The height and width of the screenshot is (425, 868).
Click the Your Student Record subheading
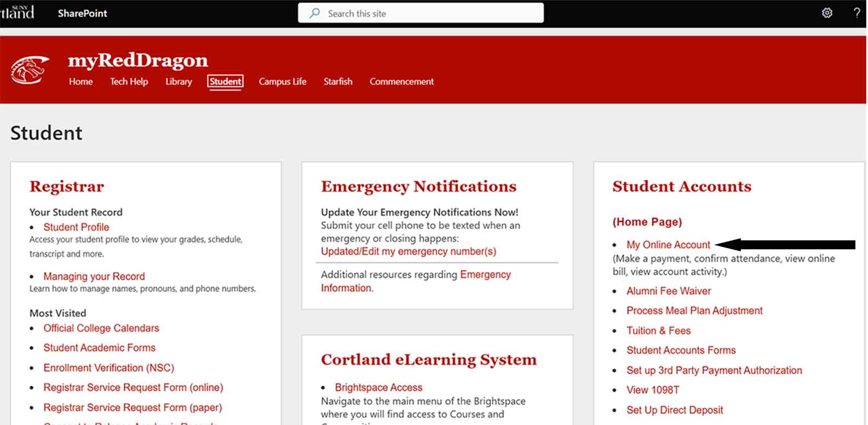(76, 213)
